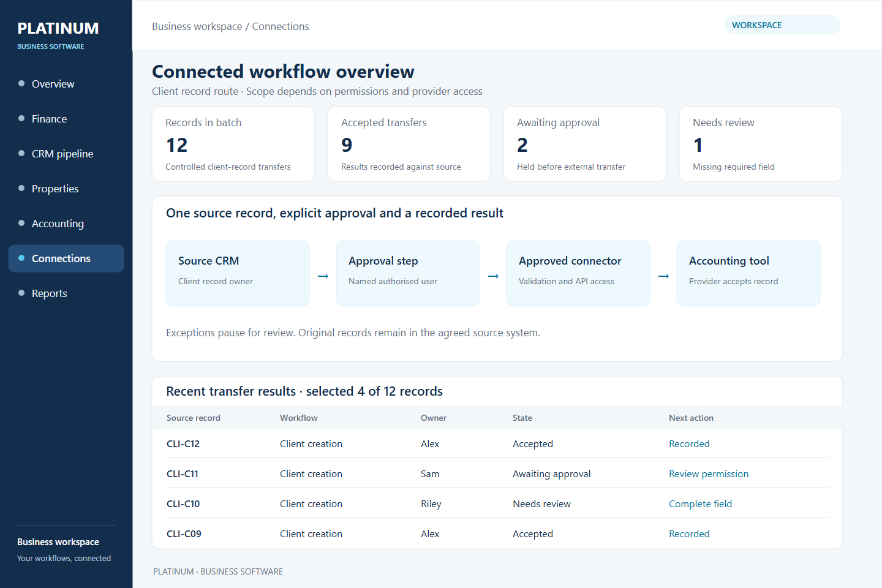
Task: Open the Overview sidebar item
Action: (66, 84)
